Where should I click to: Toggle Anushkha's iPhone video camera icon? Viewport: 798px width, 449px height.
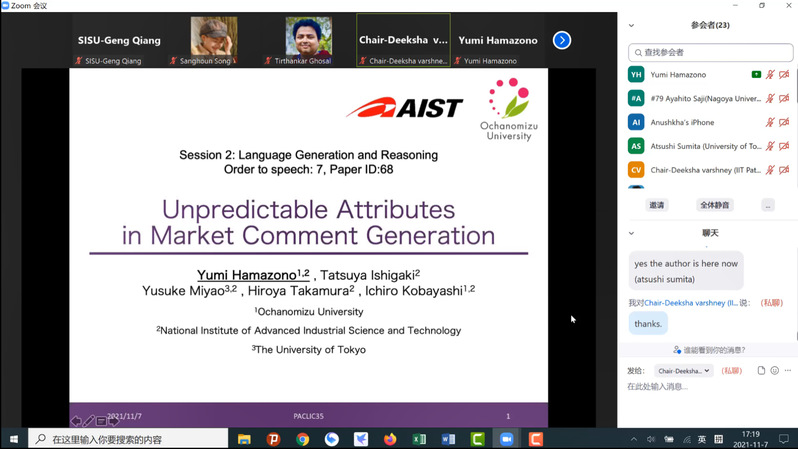coord(784,122)
